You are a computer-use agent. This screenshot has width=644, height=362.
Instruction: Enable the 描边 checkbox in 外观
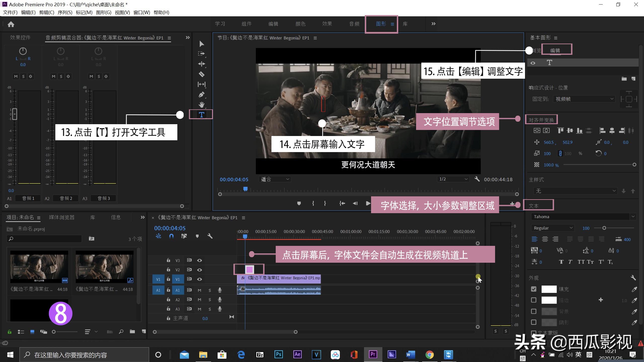pyautogui.click(x=534, y=300)
